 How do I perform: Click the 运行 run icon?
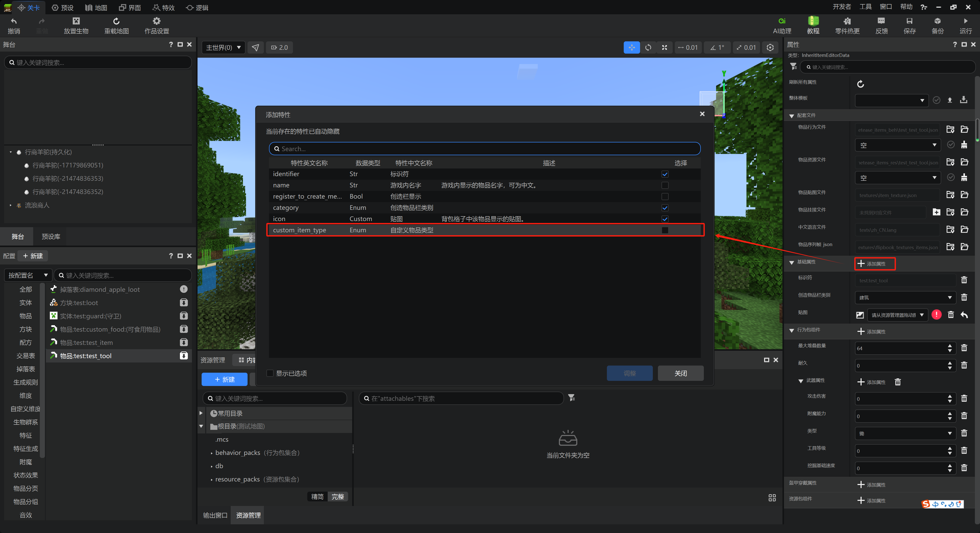point(965,21)
